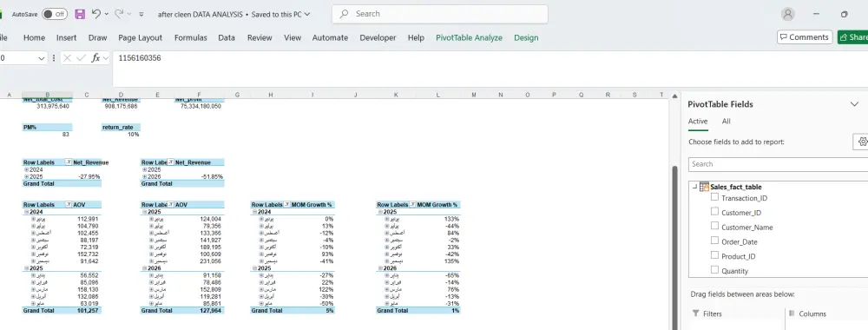
Task: Click the Sales_fact_table table icon
Action: pos(704,188)
